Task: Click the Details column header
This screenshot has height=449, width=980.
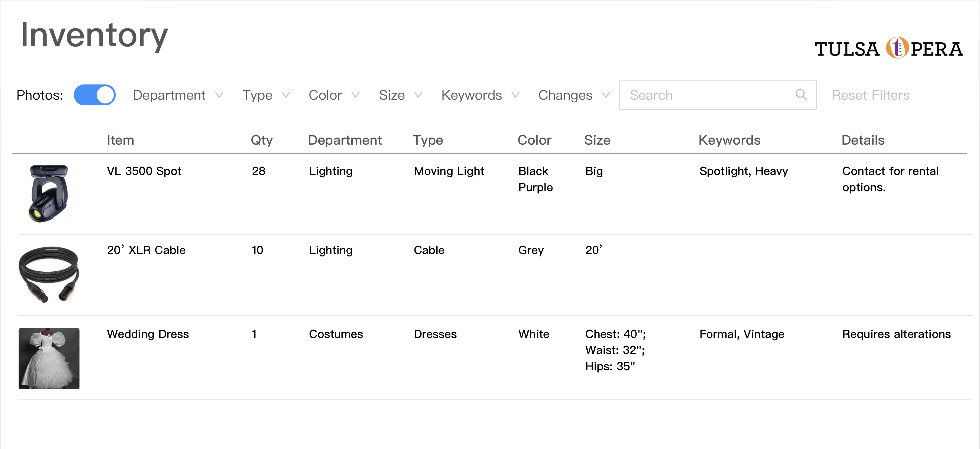Action: (863, 140)
